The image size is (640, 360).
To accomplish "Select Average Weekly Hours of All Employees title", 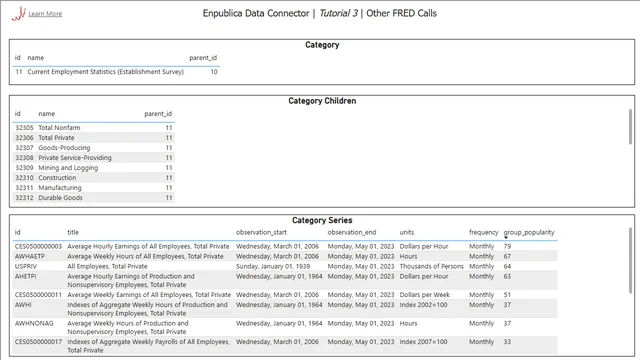I will [x=145, y=256].
